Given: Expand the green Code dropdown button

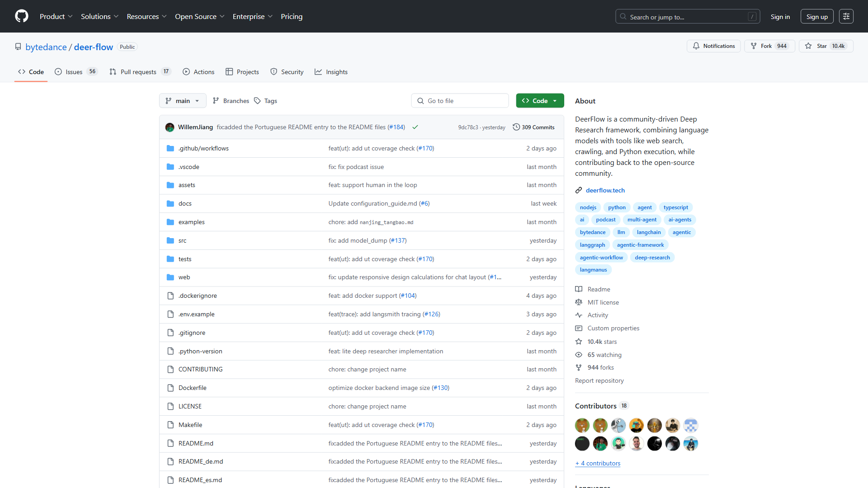Looking at the screenshot, I should point(540,101).
